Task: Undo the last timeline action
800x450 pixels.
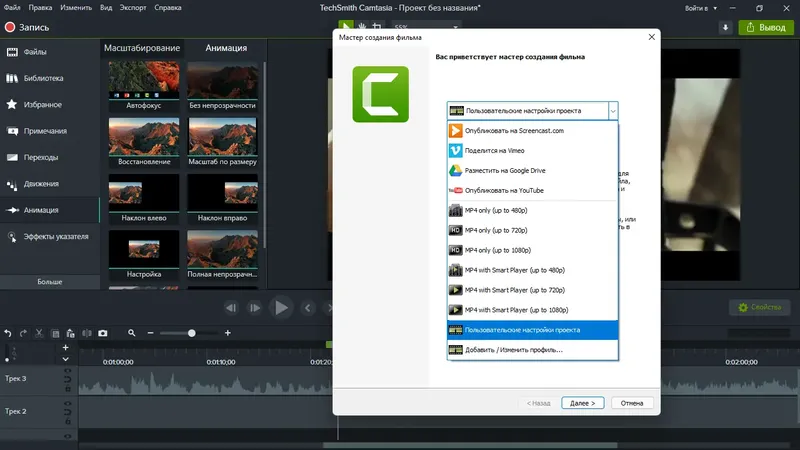Action: tap(8, 333)
